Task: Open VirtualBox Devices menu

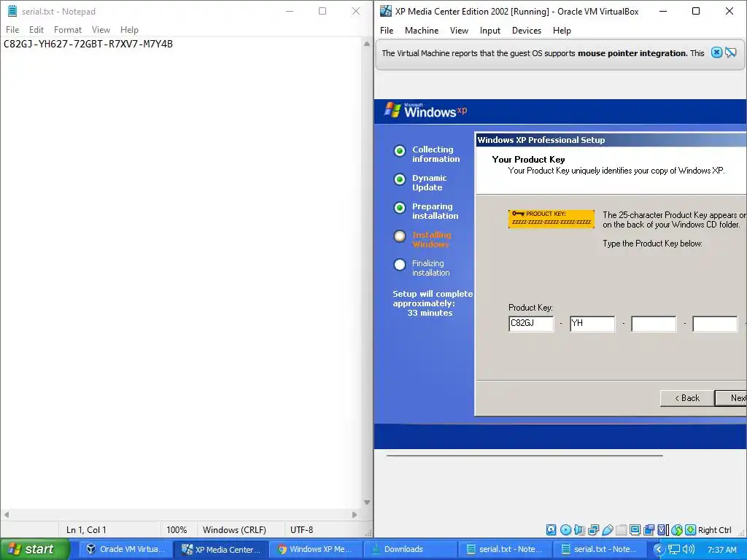Action: click(527, 31)
